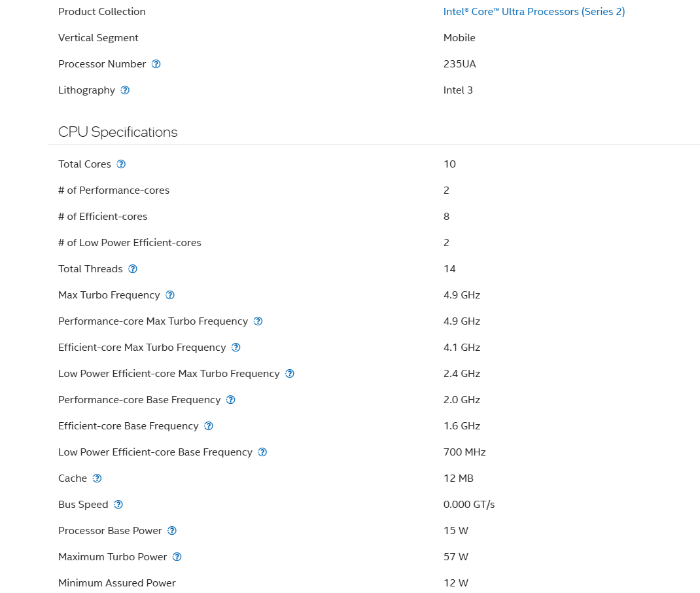Viewport: 700px width, 593px height.
Task: Open Max Turbo Frequency help tooltip
Action: (170, 295)
